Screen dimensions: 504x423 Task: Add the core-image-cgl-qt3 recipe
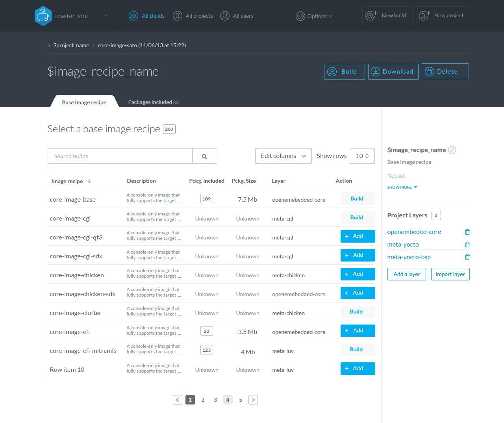[x=358, y=236]
